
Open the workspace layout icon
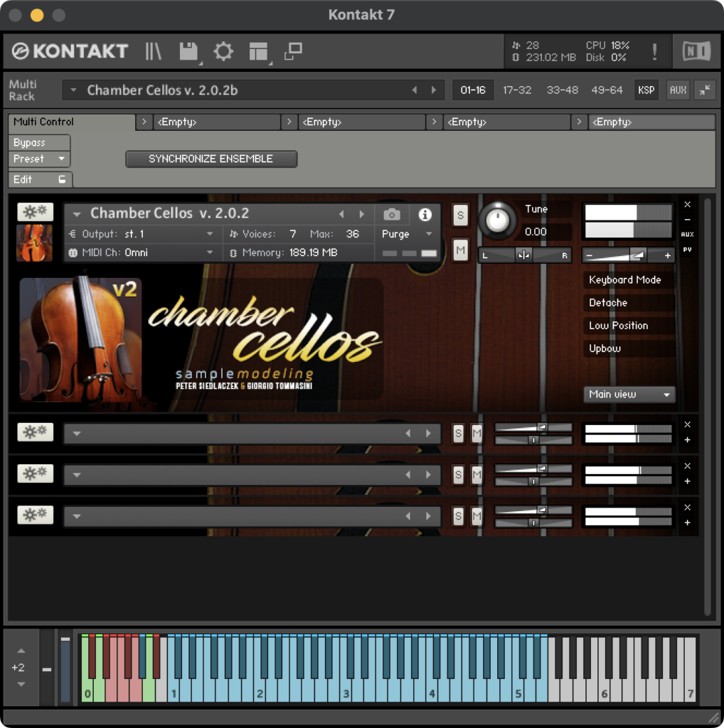point(258,51)
